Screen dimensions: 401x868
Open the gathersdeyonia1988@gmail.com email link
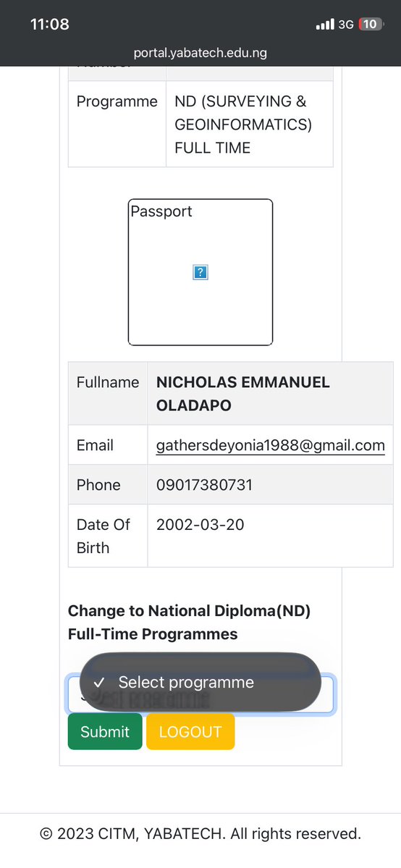270,445
